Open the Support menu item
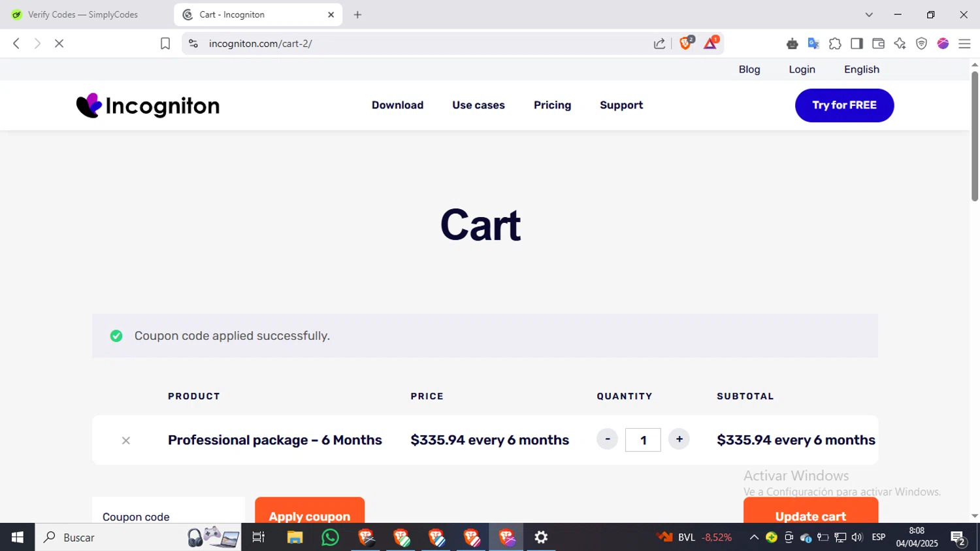Viewport: 980px width, 551px height. point(621,105)
